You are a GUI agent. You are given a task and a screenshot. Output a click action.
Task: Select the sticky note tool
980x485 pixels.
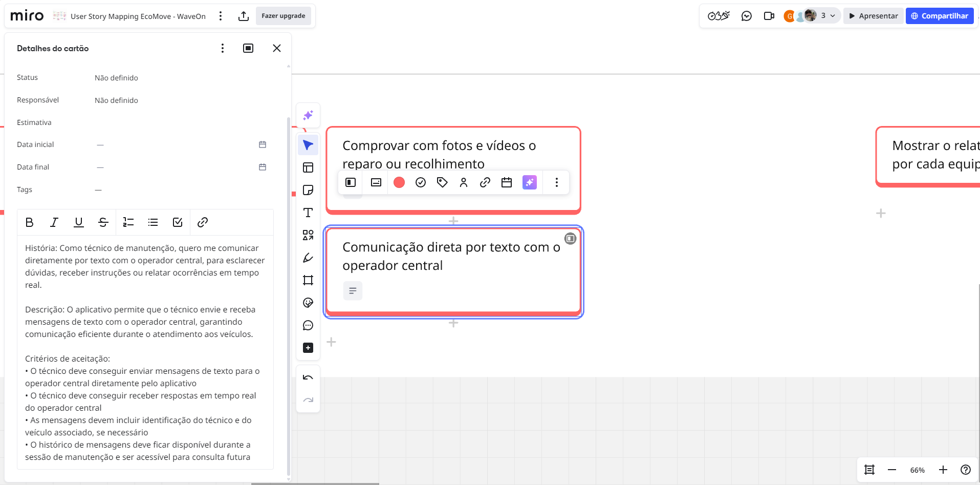tap(308, 190)
